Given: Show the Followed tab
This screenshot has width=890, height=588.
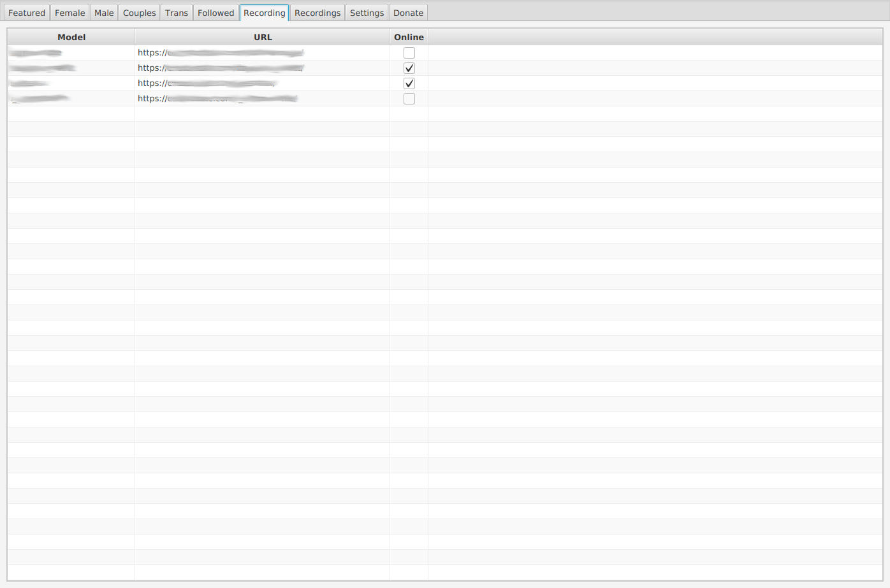Looking at the screenshot, I should click(x=215, y=13).
